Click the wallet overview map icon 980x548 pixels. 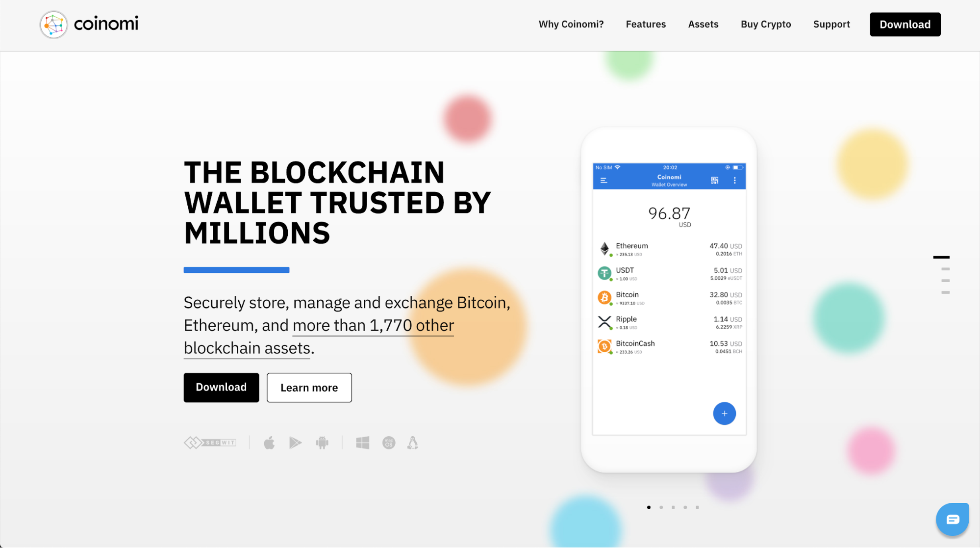point(713,180)
